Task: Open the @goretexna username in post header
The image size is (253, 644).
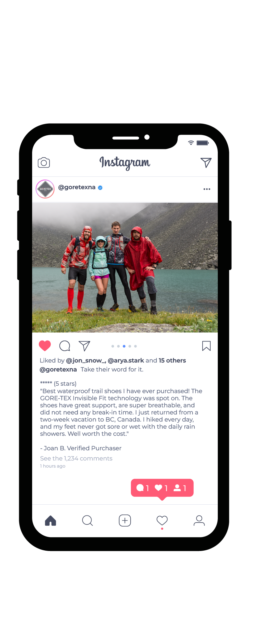Action: point(77,187)
